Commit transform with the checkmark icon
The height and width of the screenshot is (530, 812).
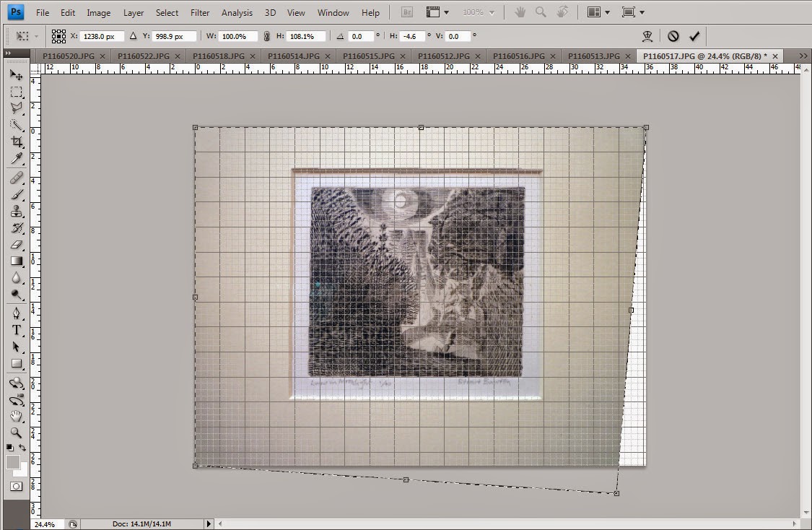tap(694, 36)
